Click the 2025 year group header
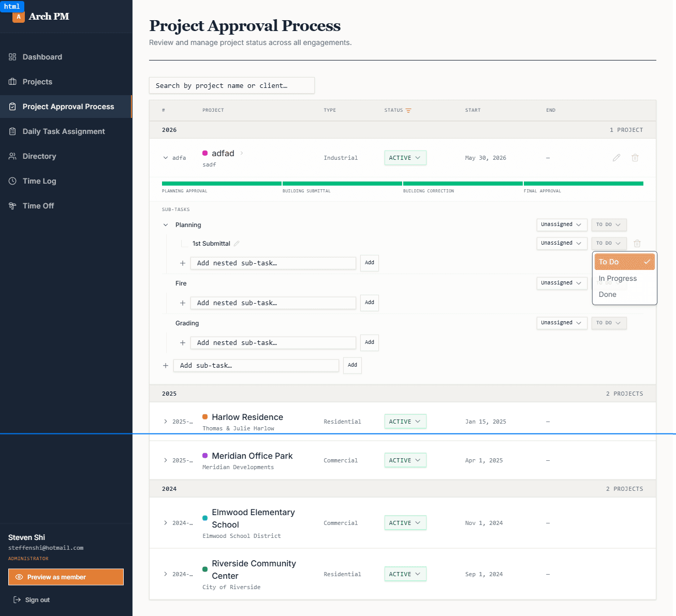The image size is (676, 616). pyautogui.click(x=403, y=394)
